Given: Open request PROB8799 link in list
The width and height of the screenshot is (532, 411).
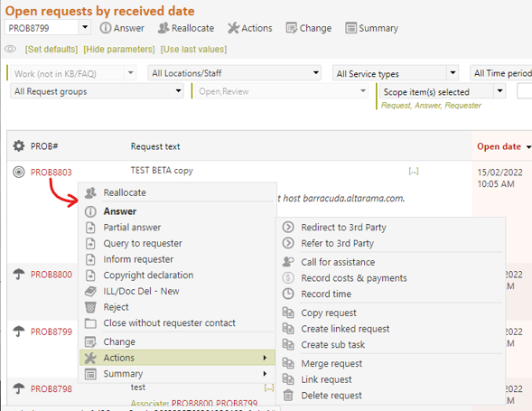Looking at the screenshot, I should (51, 332).
